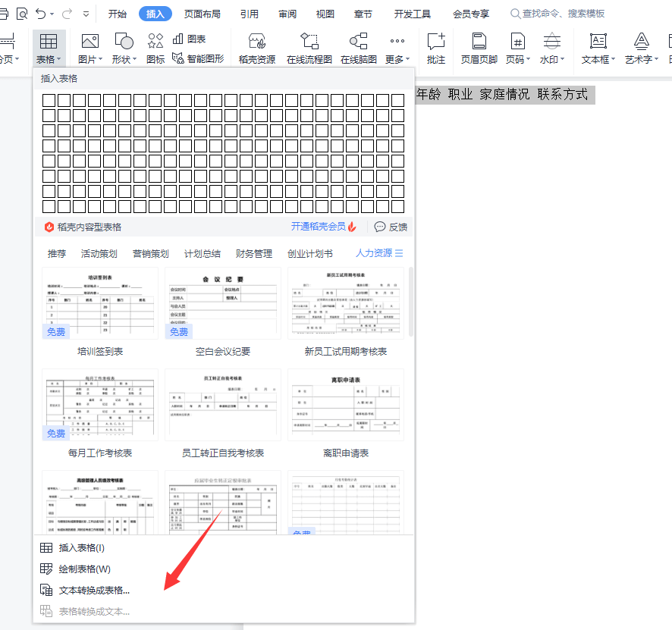Screen dimensions: 672x630
Task: Insert a Chart (图表) from ribbon
Action: click(x=189, y=39)
